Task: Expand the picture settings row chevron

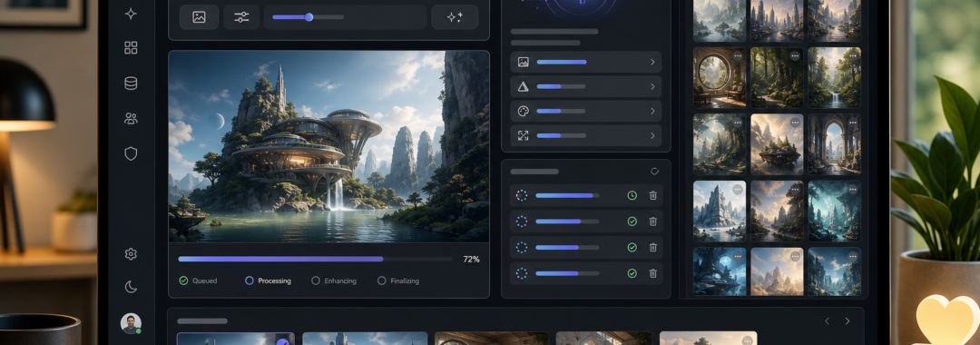Action: point(652,62)
